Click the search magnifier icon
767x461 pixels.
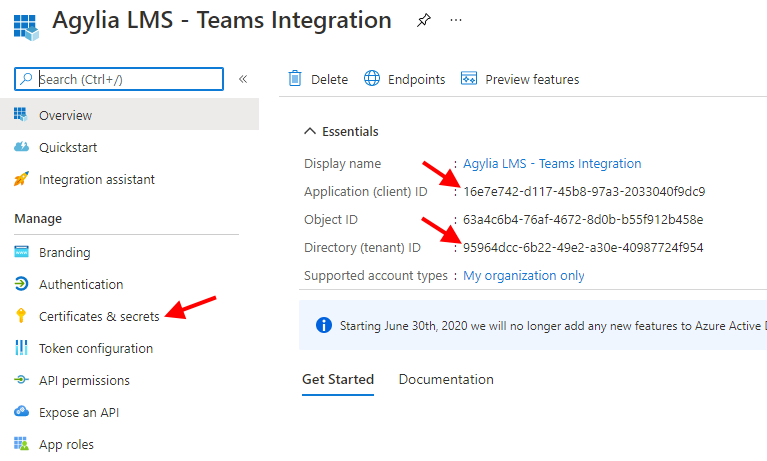click(26, 79)
